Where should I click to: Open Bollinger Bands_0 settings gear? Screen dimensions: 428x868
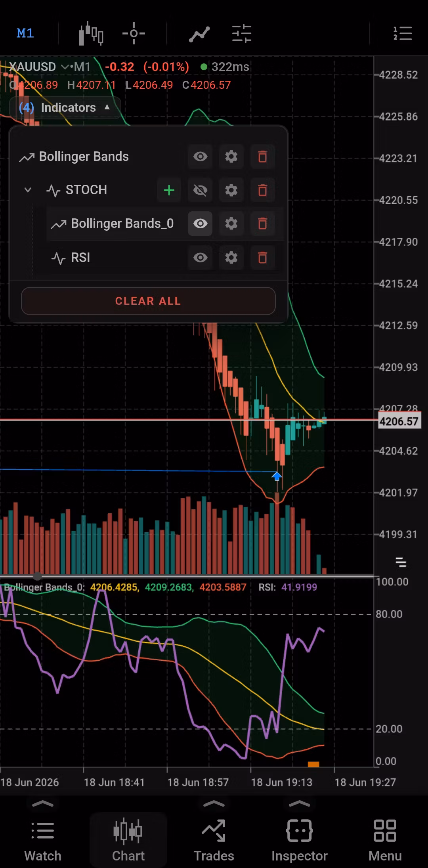pyautogui.click(x=231, y=224)
